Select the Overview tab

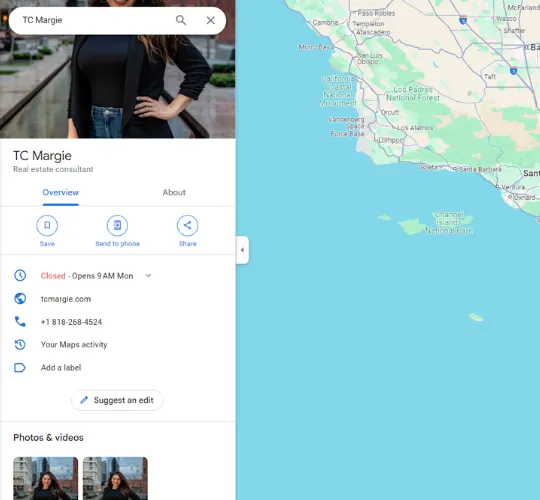(61, 192)
